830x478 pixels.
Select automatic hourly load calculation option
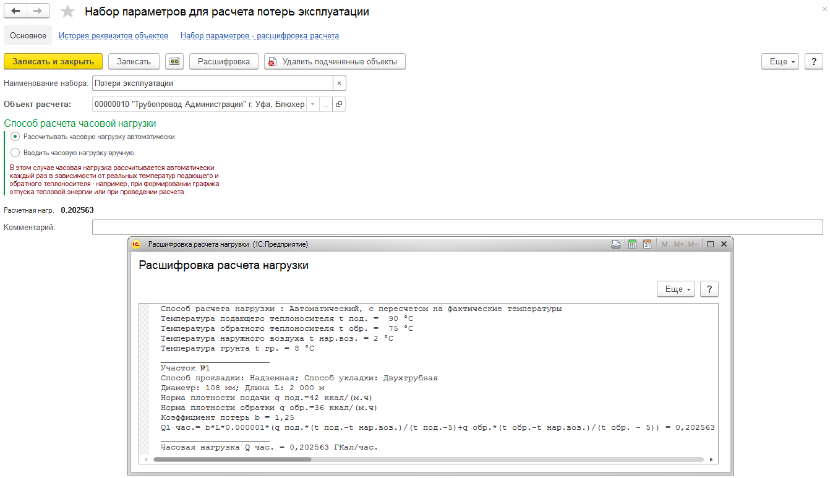coord(15,136)
